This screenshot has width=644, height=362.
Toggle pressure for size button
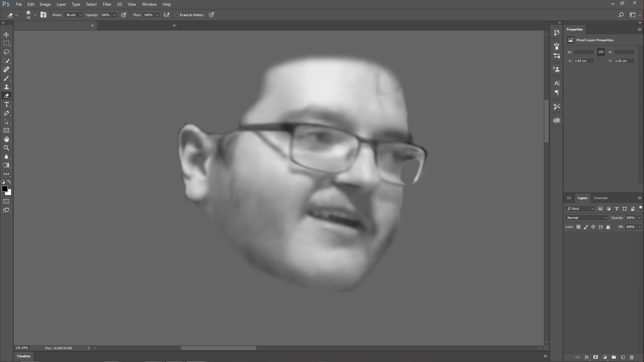pos(212,15)
